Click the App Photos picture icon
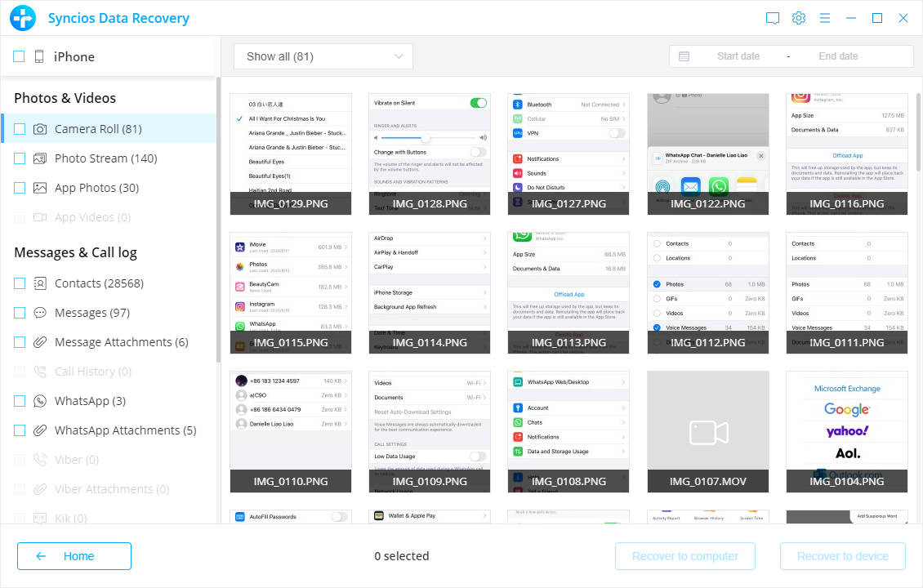Image resolution: width=923 pixels, height=588 pixels. tap(40, 188)
